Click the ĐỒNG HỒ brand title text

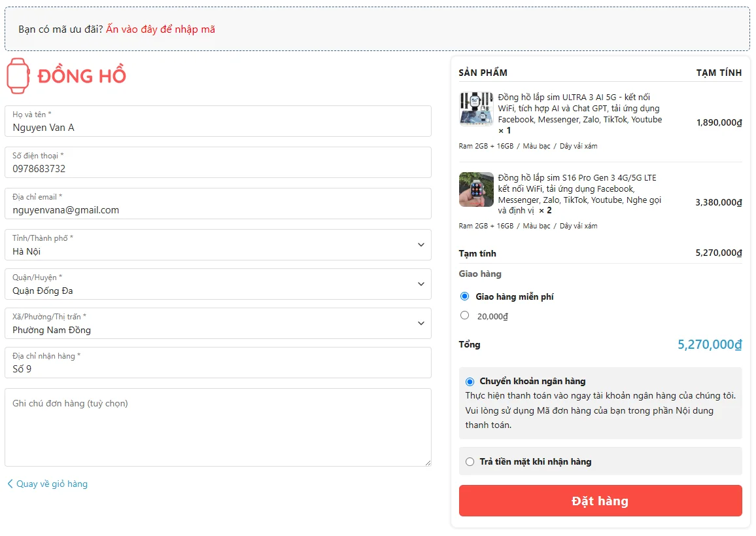click(x=82, y=76)
